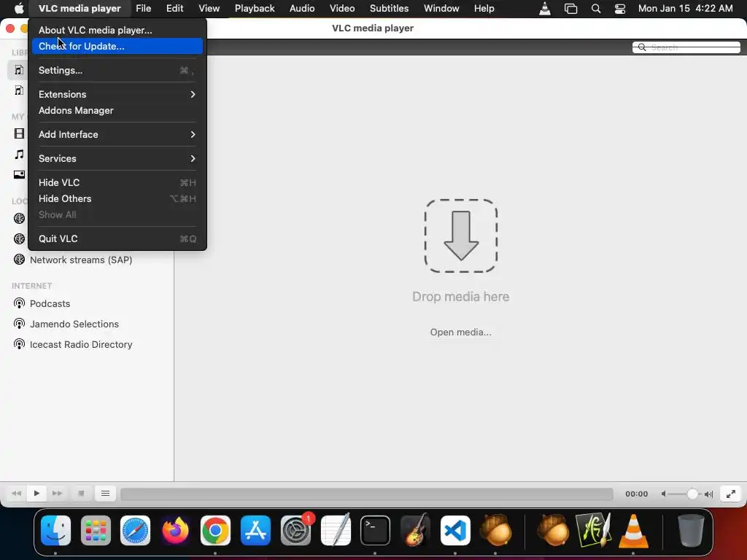The height and width of the screenshot is (560, 747).
Task: Open Launchpad from the dock
Action: (96, 530)
